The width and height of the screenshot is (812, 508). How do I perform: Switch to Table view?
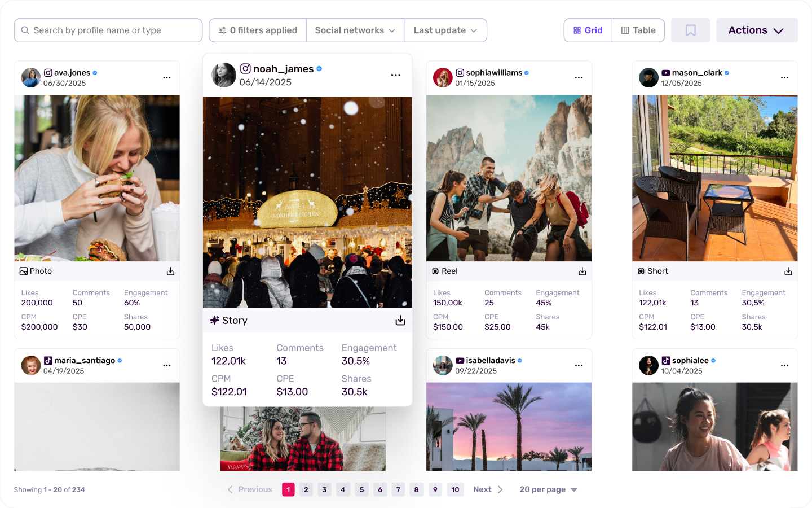point(638,30)
